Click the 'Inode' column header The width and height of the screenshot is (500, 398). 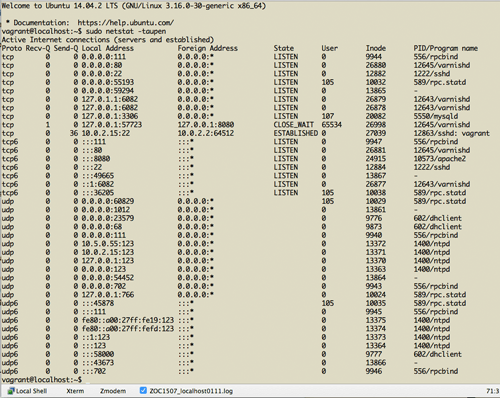[376, 48]
